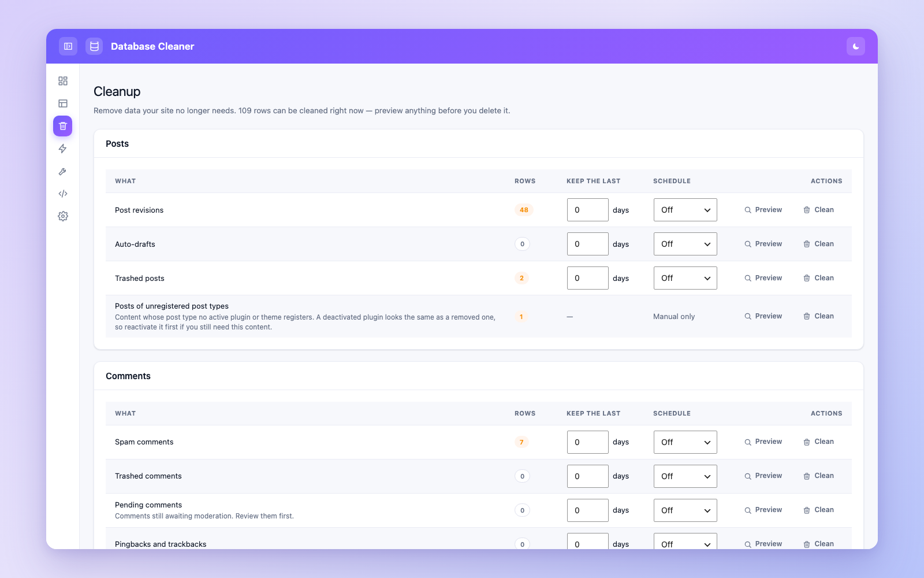
Task: Focus the keep-days field for Spam comments
Action: pyautogui.click(x=588, y=442)
